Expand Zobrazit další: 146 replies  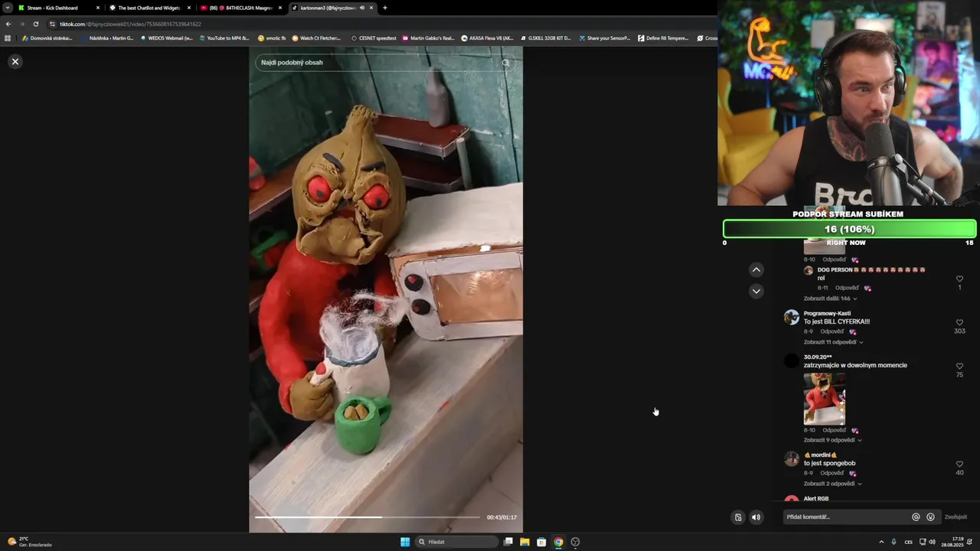pos(830,298)
